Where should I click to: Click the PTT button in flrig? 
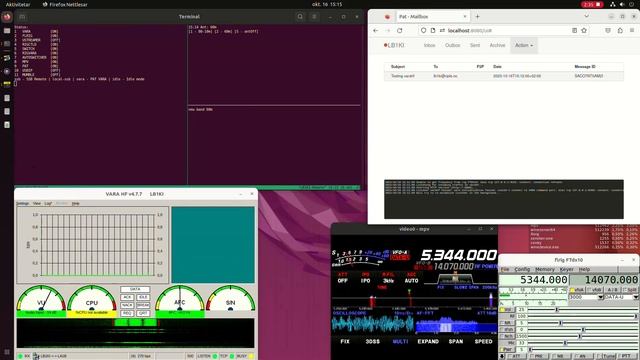click(x=627, y=356)
